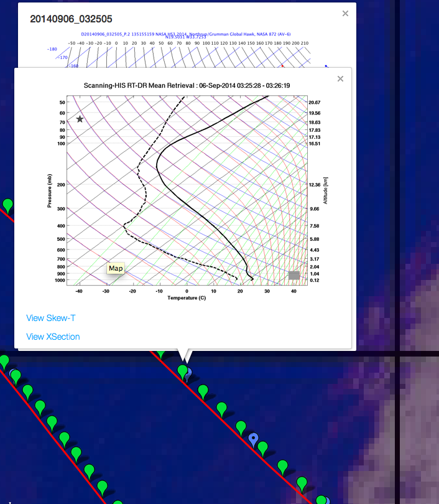Screen dimensions: 439x504
Task: Click the star marker on the chart
Action: [x=80, y=119]
